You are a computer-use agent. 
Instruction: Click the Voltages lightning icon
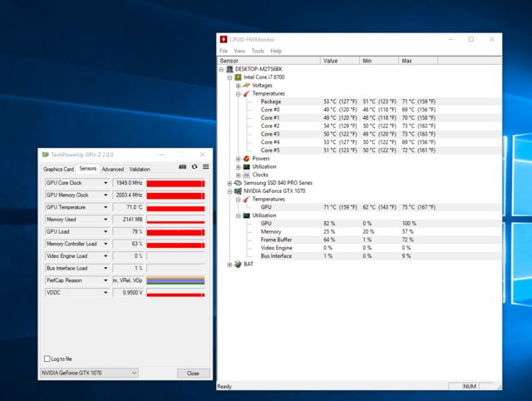(247, 85)
